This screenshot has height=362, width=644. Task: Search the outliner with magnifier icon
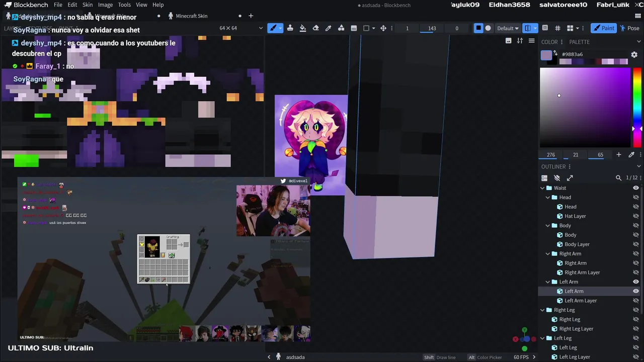coord(618,178)
